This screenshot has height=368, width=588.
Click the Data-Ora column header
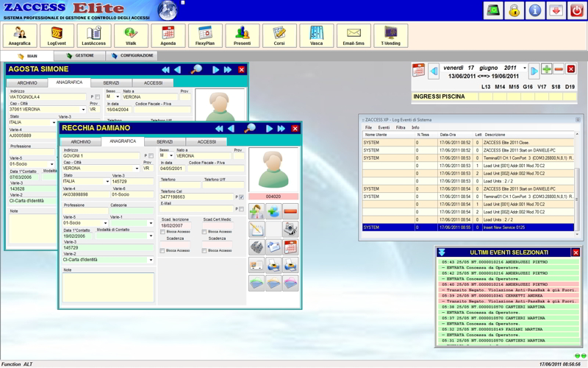pos(456,135)
